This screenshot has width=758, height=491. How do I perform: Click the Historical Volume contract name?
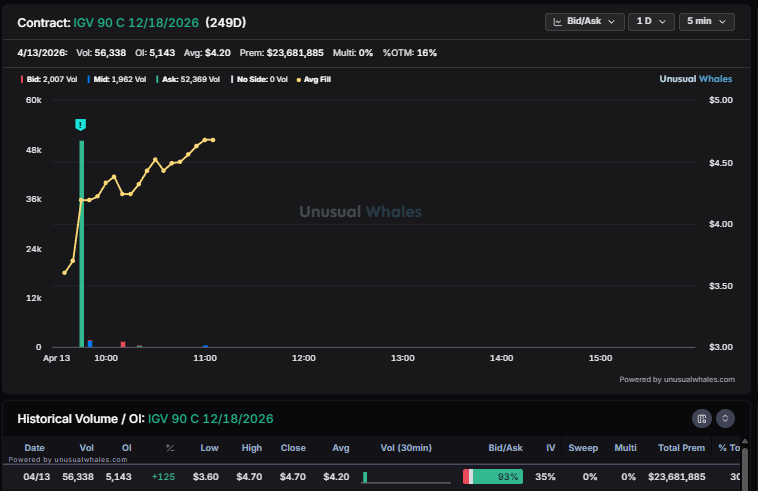click(211, 419)
